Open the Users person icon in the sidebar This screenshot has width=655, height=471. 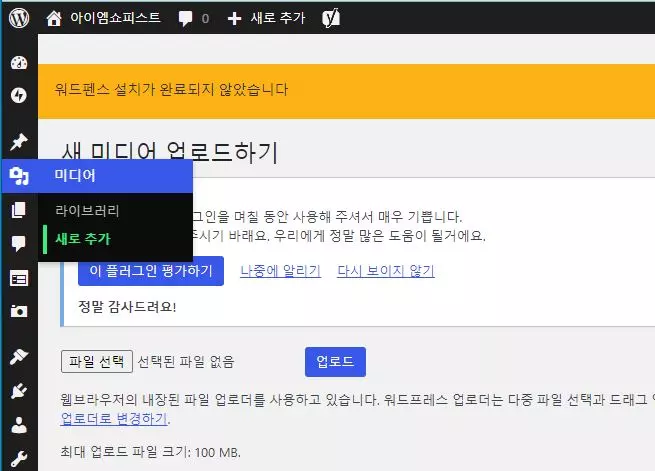coord(19,425)
